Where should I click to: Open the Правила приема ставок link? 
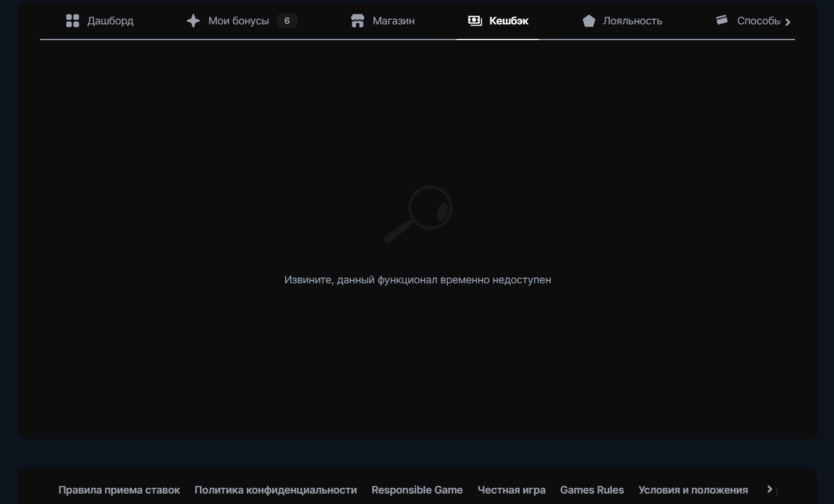119,490
